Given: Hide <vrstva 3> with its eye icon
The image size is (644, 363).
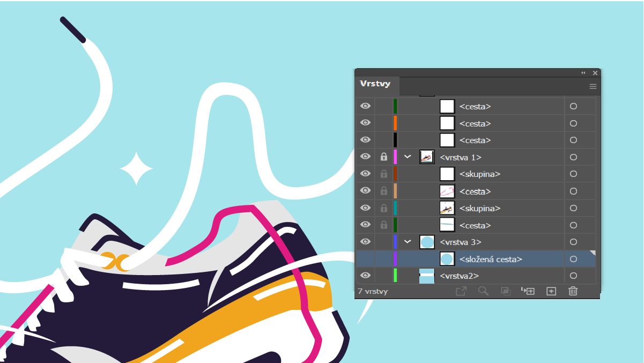Looking at the screenshot, I should (x=365, y=241).
